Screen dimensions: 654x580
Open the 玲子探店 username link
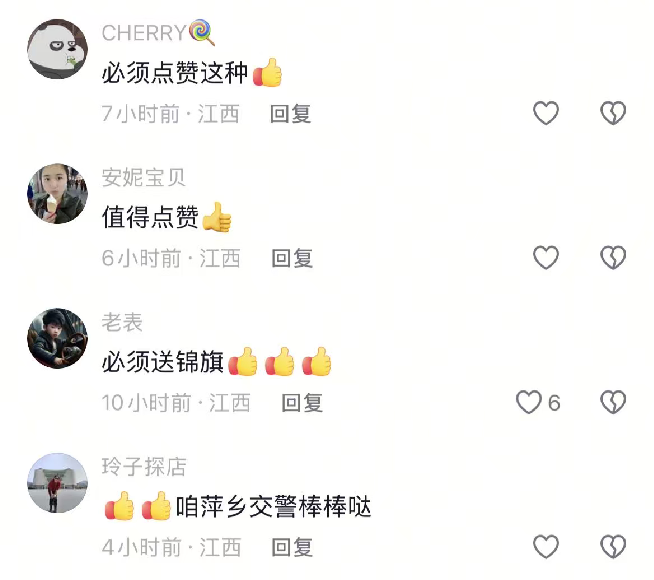[144, 467]
